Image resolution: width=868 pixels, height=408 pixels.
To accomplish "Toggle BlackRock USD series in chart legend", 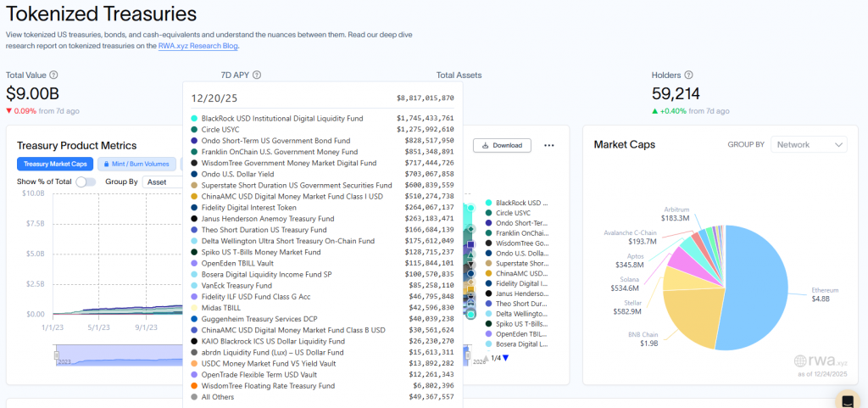I will (x=516, y=204).
